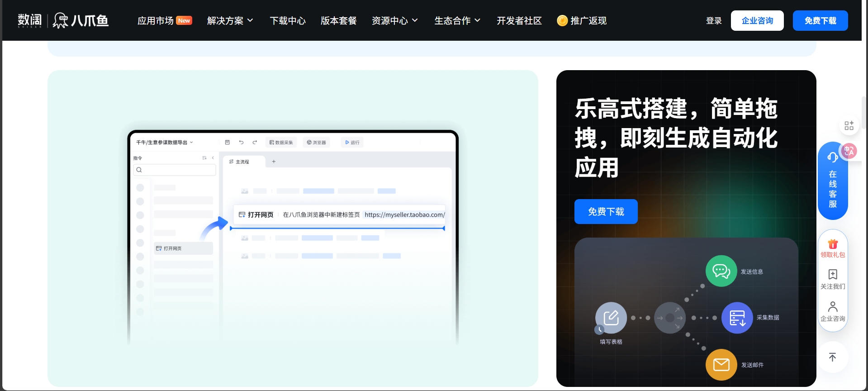Click 登录 to sign in
This screenshot has height=391, width=868.
(714, 21)
